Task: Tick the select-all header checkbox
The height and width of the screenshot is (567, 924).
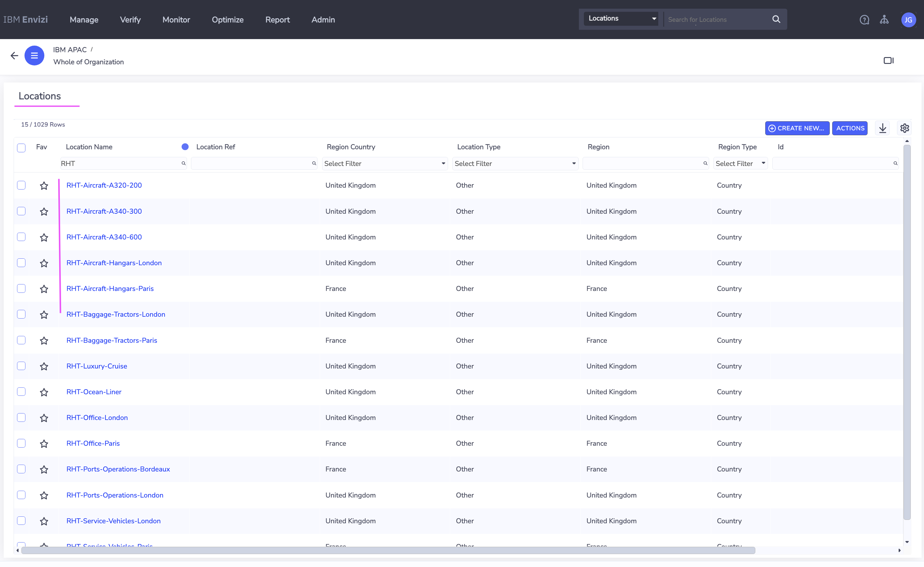Action: point(21,147)
